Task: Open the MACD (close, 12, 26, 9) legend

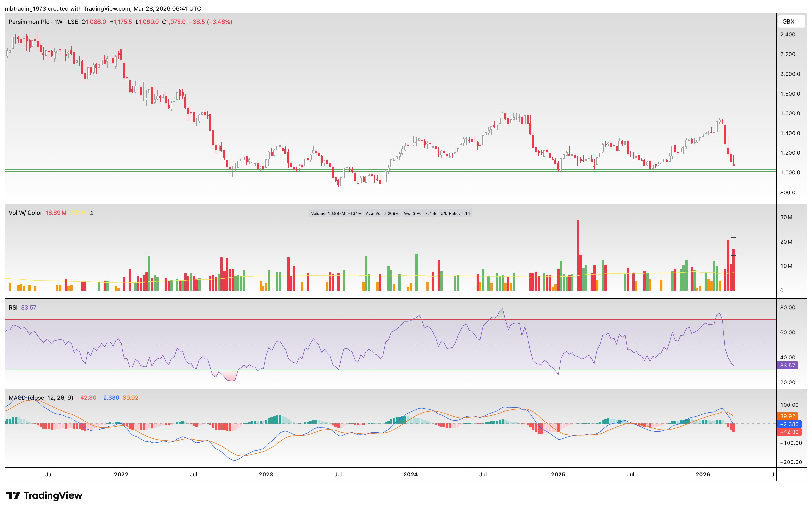Action: 41,398
